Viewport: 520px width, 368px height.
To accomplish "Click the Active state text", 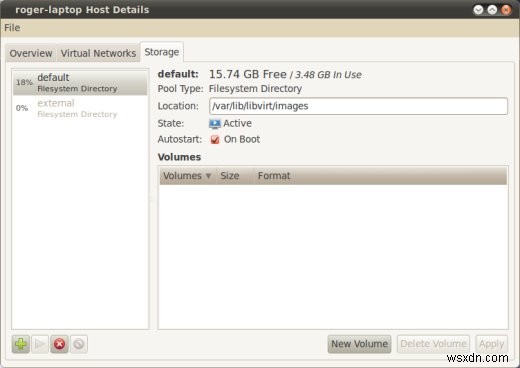I will (237, 123).
